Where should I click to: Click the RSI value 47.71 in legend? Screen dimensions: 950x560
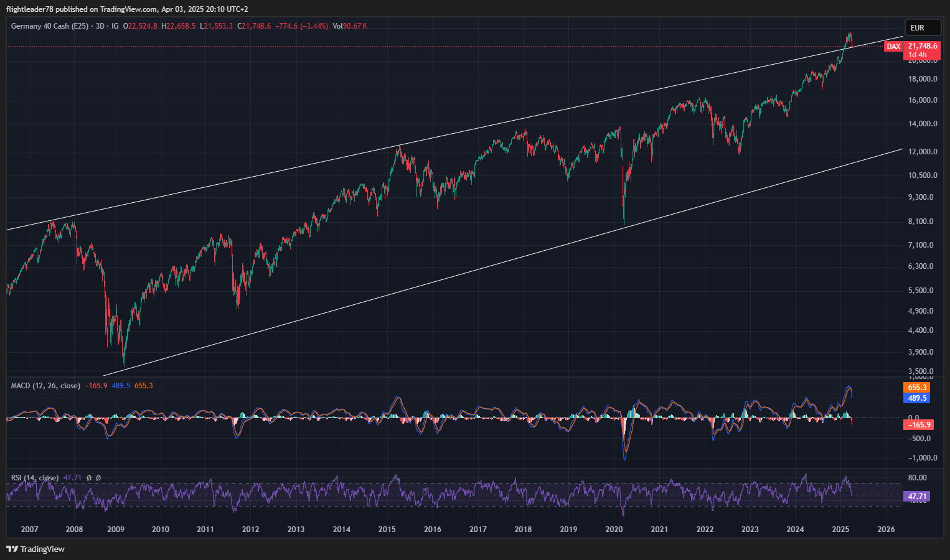pyautogui.click(x=72, y=478)
